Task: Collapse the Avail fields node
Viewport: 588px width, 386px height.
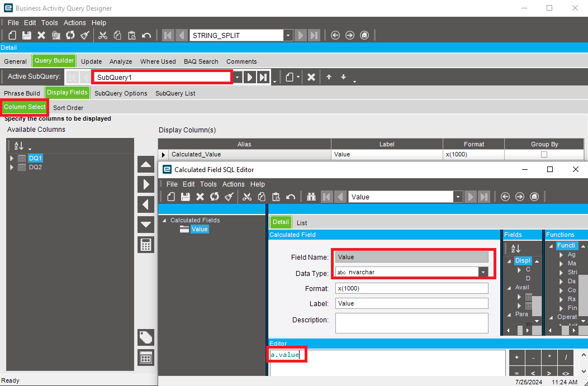Action: pyautogui.click(x=509, y=288)
